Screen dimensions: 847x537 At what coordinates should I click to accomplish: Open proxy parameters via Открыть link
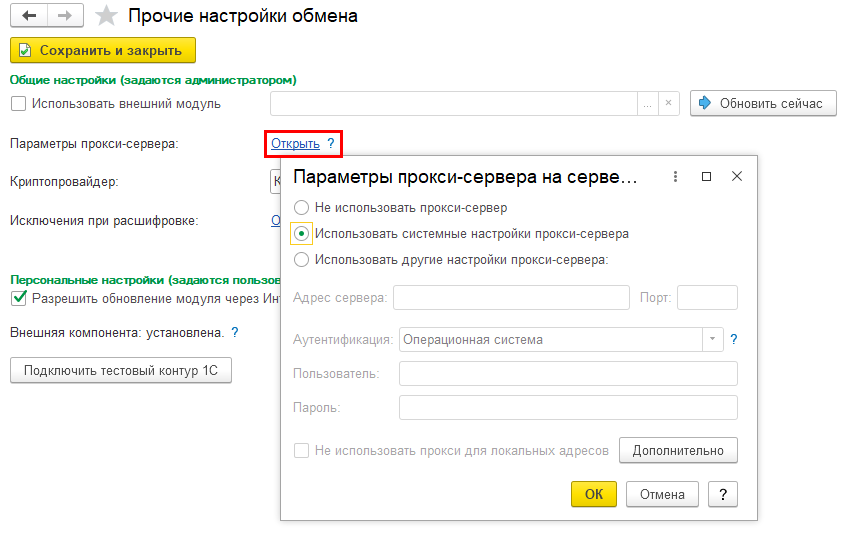(295, 144)
